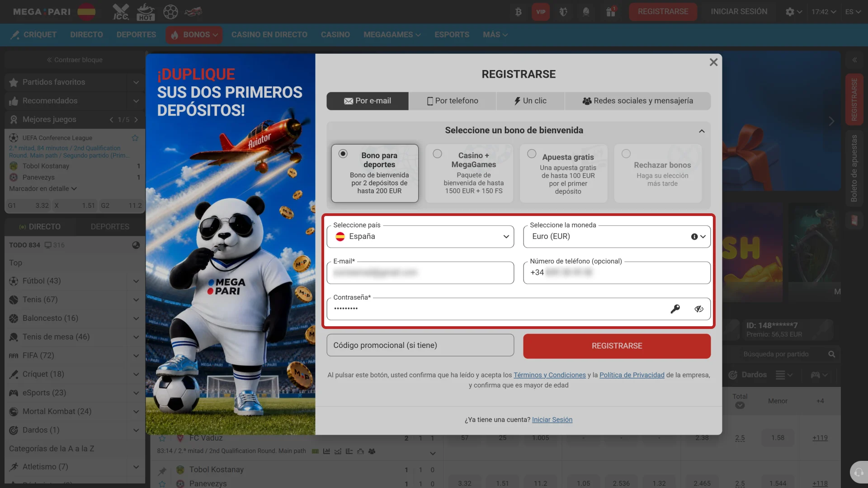Image resolution: width=868 pixels, height=488 pixels.
Task: Go to next Mejores juegos page
Action: click(x=136, y=120)
